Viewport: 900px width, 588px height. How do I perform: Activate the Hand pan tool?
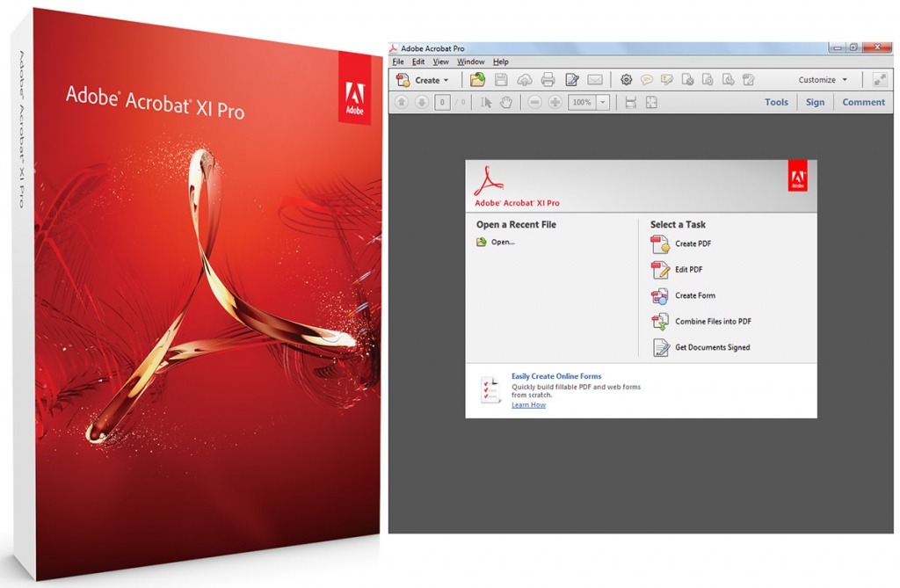click(505, 102)
